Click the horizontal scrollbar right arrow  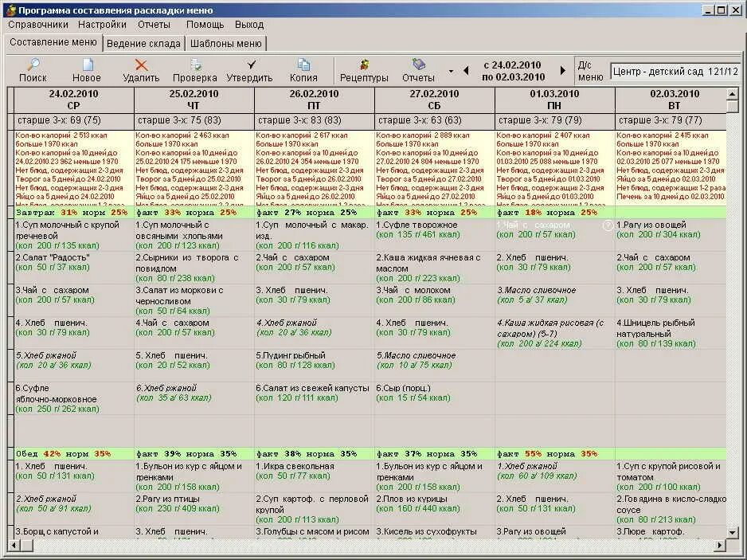(720, 545)
